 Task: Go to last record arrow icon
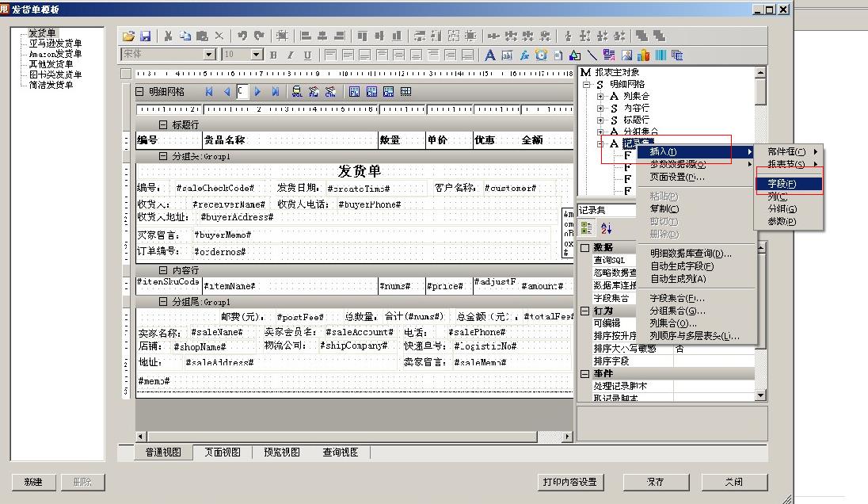click(275, 92)
